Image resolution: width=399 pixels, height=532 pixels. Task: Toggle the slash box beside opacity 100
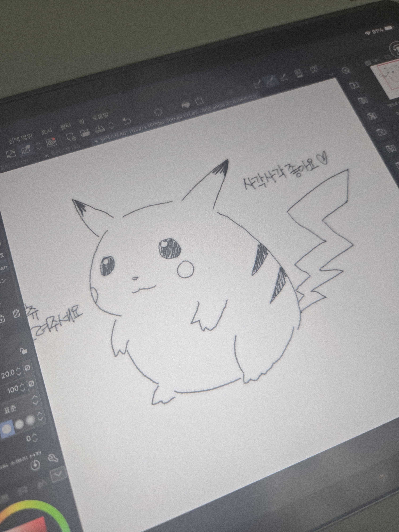click(x=31, y=384)
